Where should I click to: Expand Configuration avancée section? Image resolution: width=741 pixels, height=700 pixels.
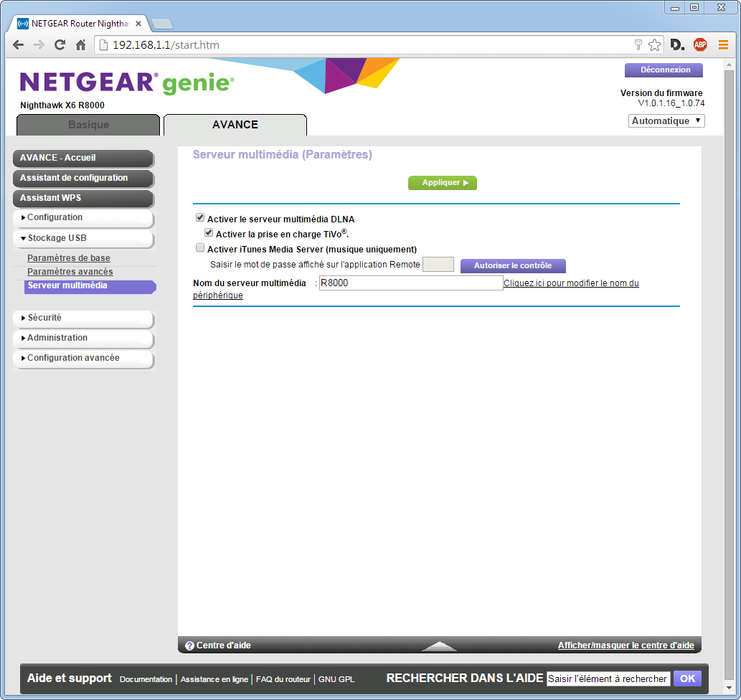(x=82, y=358)
